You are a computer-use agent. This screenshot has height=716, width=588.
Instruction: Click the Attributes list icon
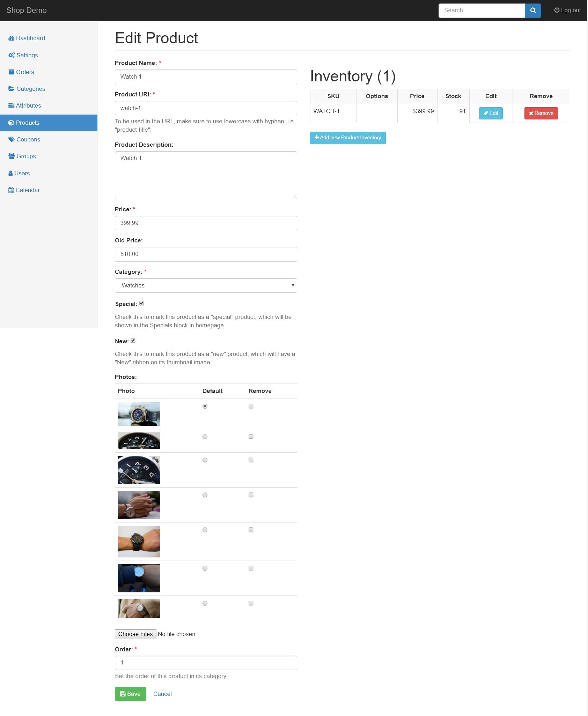tap(11, 105)
